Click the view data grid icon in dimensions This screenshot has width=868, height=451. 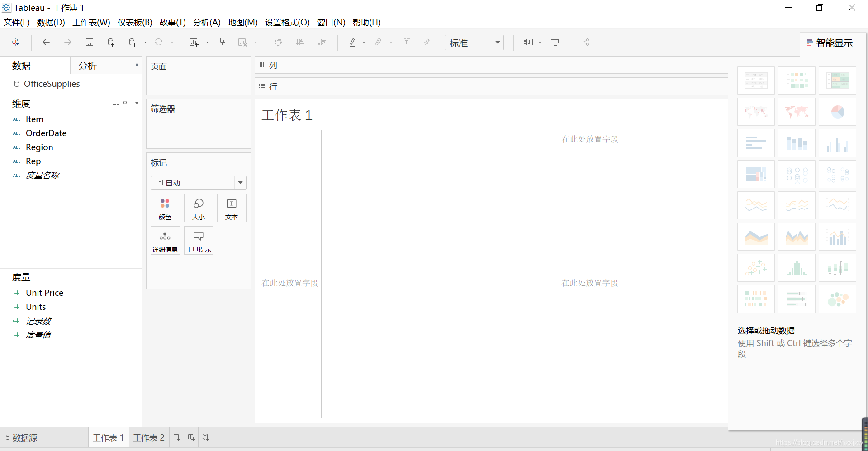click(116, 103)
